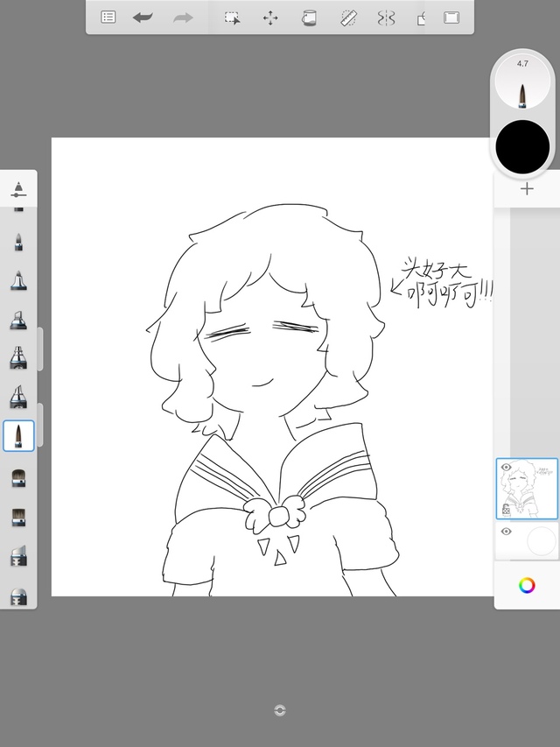Switch to full screen canvas view
The image size is (560, 747).
click(451, 18)
